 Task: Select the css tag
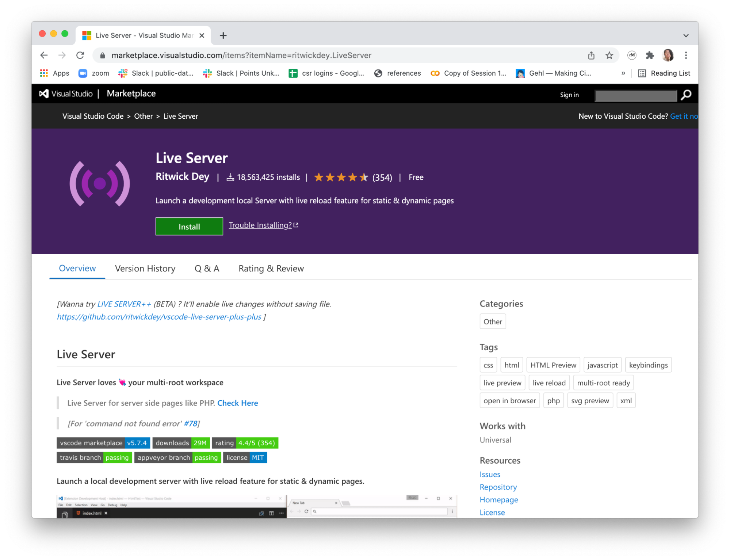[488, 365]
